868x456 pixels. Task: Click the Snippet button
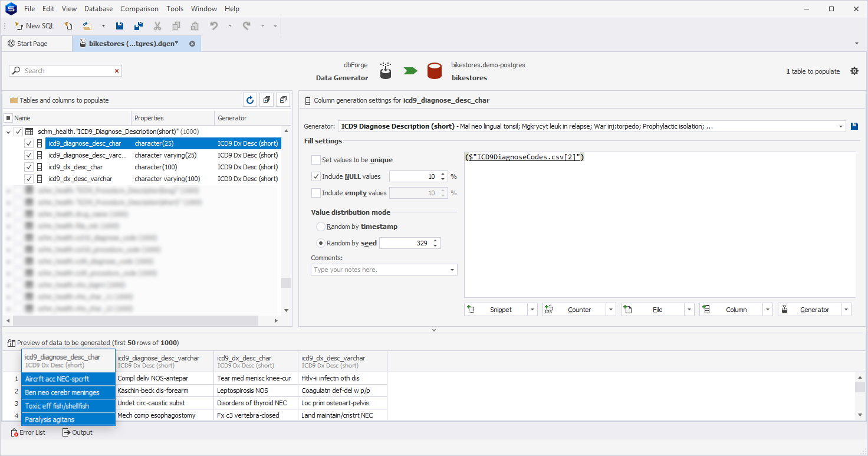point(495,310)
